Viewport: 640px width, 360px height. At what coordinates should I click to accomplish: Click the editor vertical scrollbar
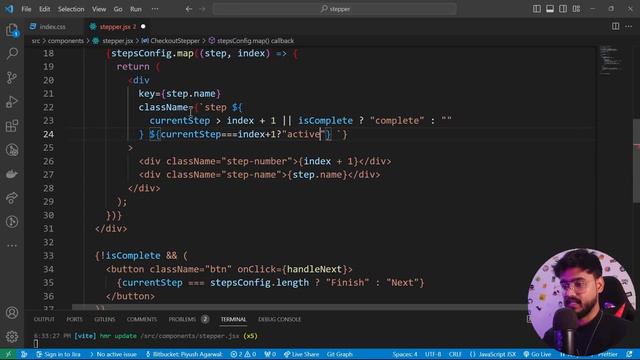click(x=636, y=161)
